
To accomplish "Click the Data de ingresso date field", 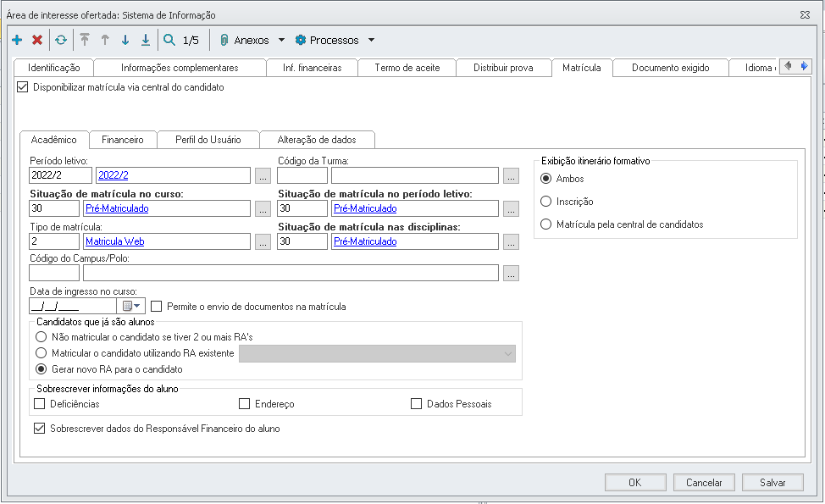I will (x=73, y=306).
